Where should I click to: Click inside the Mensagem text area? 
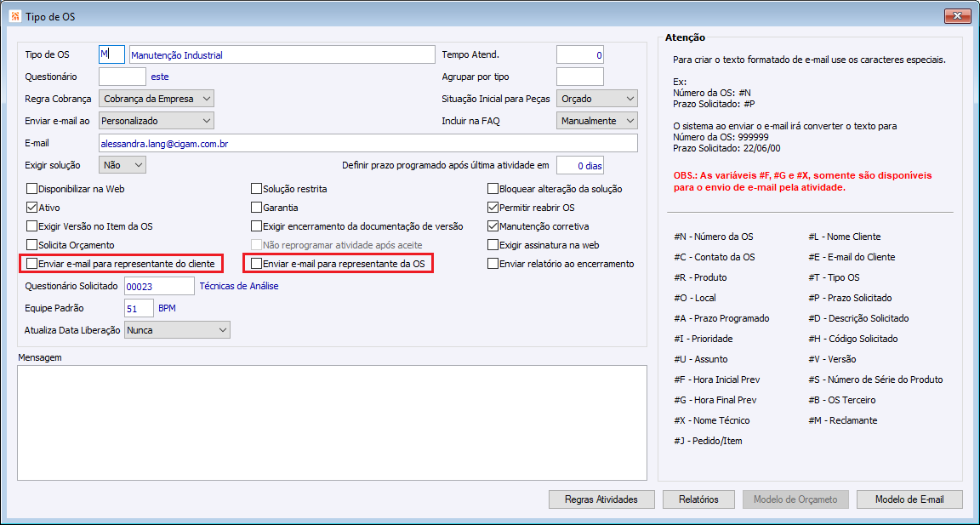[332, 422]
